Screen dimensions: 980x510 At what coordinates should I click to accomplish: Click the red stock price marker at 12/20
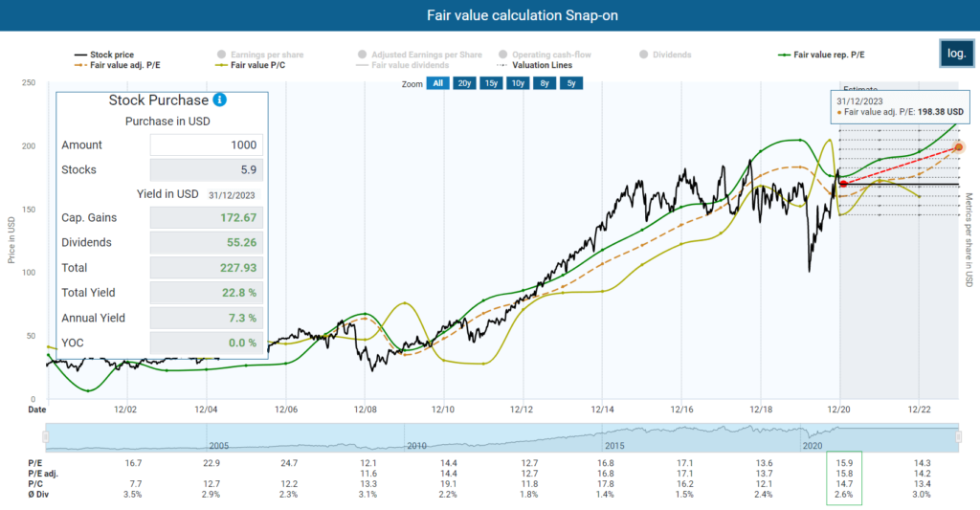(x=843, y=184)
